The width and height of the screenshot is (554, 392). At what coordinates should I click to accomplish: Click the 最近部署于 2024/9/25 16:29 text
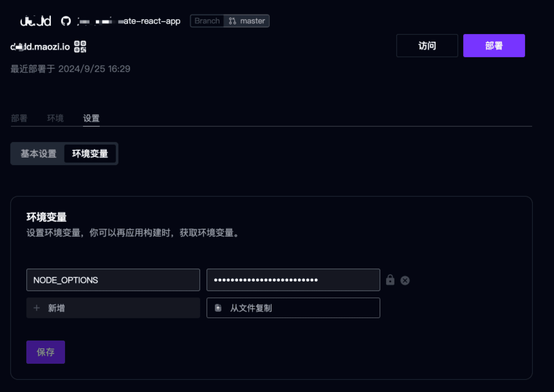70,69
